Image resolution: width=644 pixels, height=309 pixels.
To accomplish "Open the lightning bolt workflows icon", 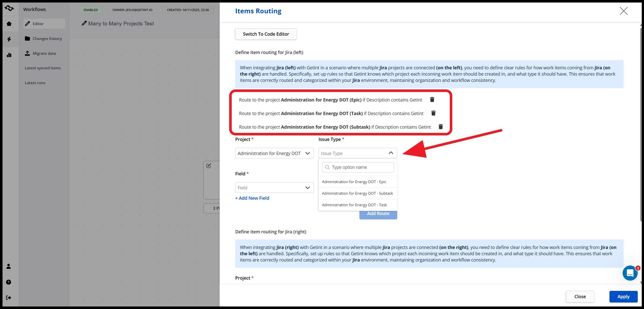I will [9, 39].
